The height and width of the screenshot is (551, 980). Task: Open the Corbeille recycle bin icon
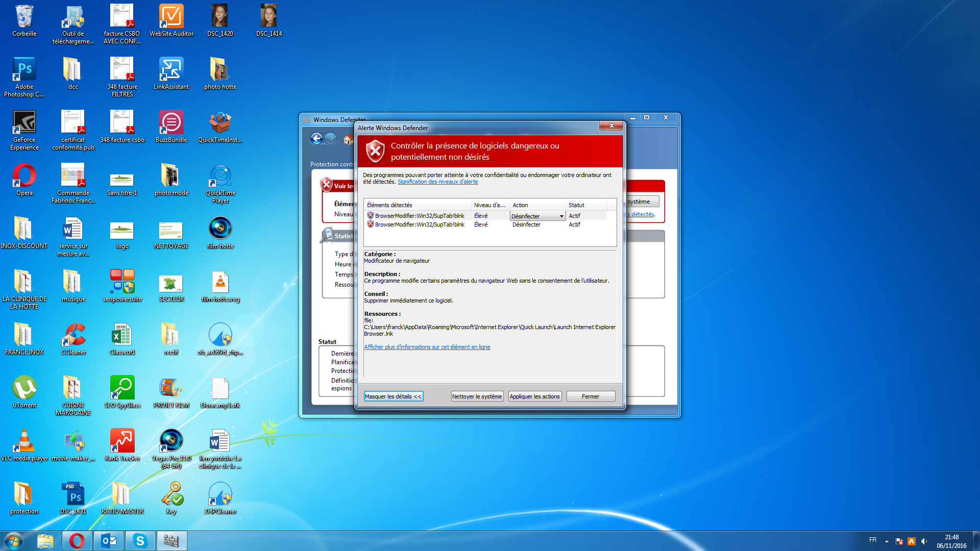click(x=24, y=20)
